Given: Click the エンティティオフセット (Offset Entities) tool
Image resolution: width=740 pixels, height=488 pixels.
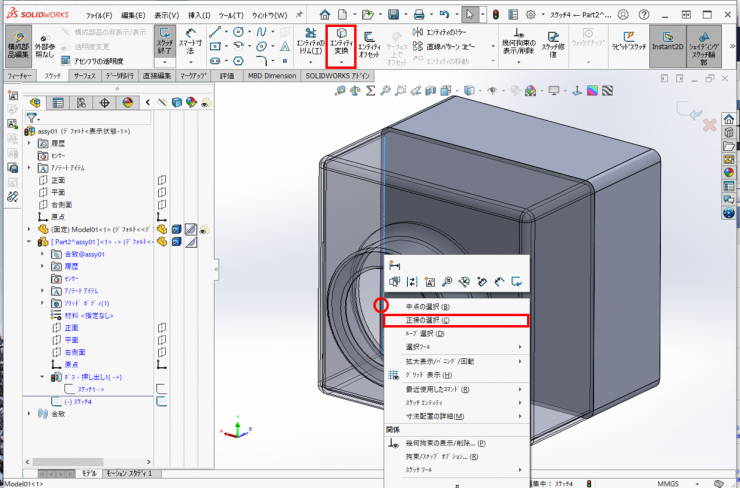Looking at the screenshot, I should 369,45.
